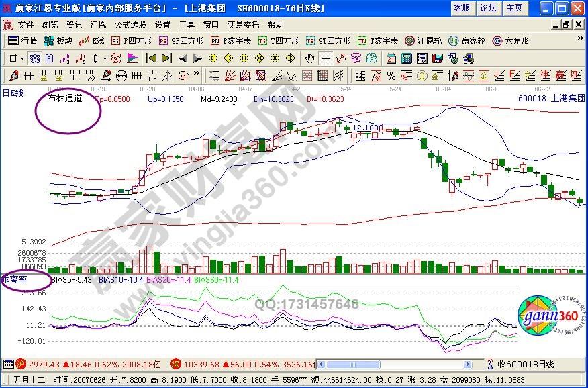Viewport: 588px width, 388px height.
Task: Select the stair-line icon with number 3
Action: (x=65, y=58)
